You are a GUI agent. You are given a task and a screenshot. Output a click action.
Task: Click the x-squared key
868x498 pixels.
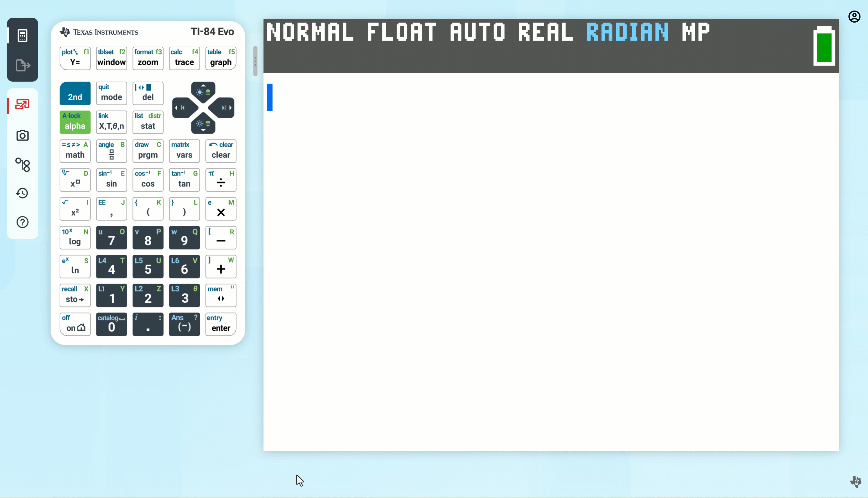point(75,209)
